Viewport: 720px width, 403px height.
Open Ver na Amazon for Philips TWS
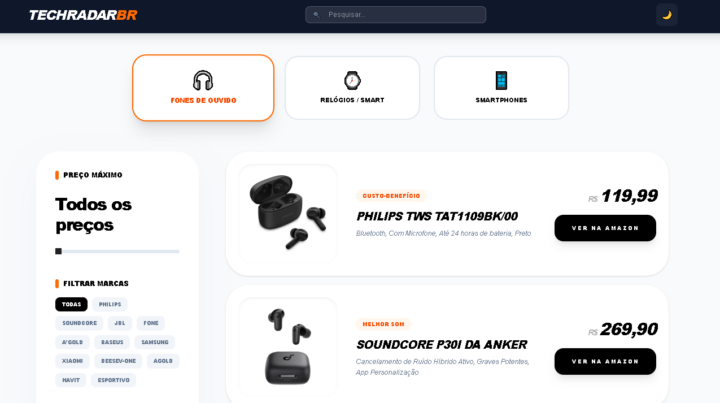pos(605,228)
